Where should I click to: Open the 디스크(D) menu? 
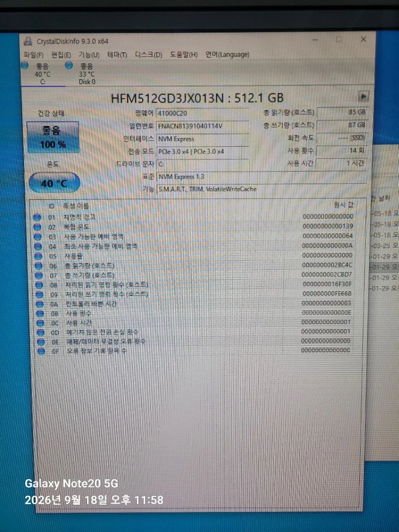[148, 55]
